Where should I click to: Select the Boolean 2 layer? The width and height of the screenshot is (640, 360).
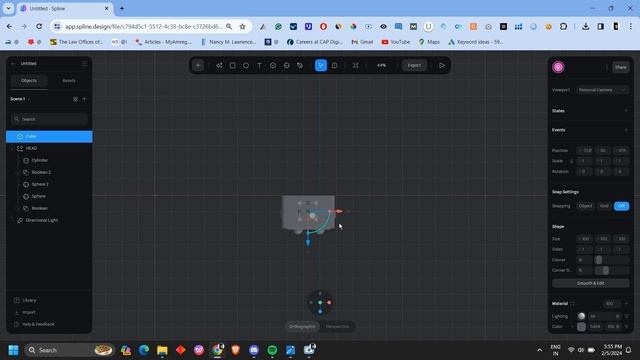tap(49, 172)
